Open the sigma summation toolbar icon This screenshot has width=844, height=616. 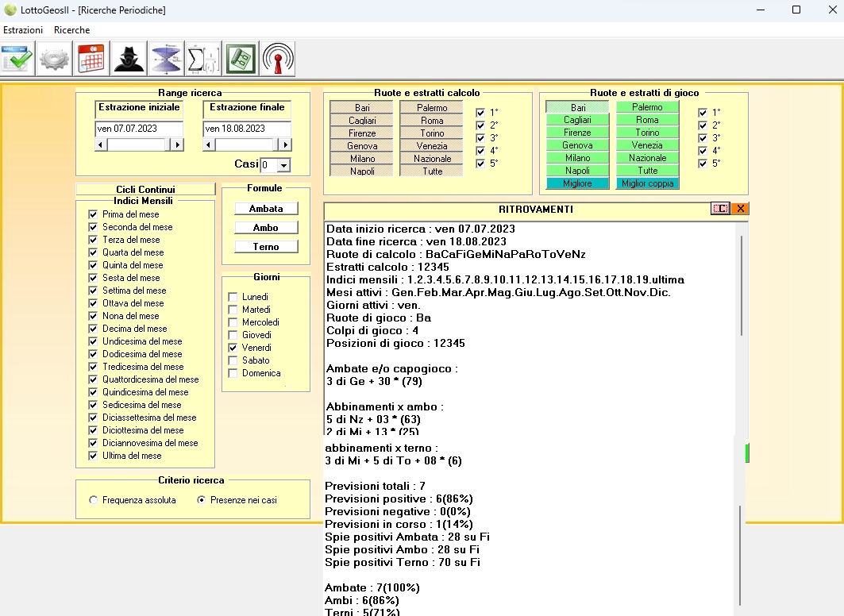203,58
